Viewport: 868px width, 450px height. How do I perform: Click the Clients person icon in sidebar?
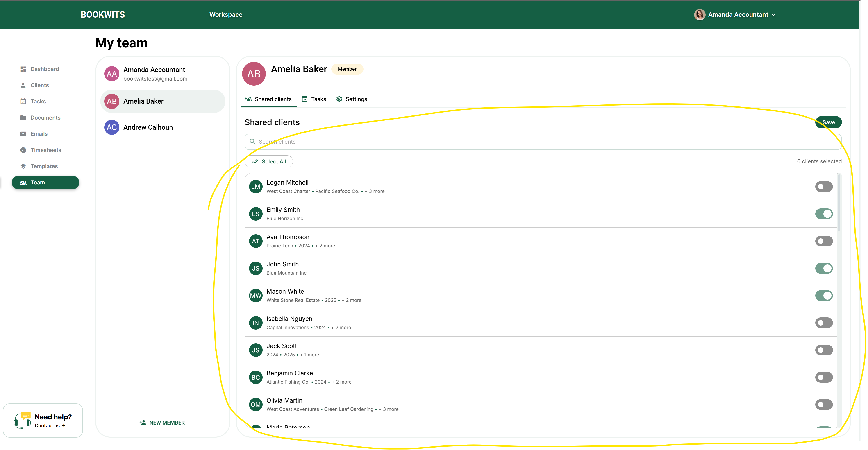coord(23,85)
